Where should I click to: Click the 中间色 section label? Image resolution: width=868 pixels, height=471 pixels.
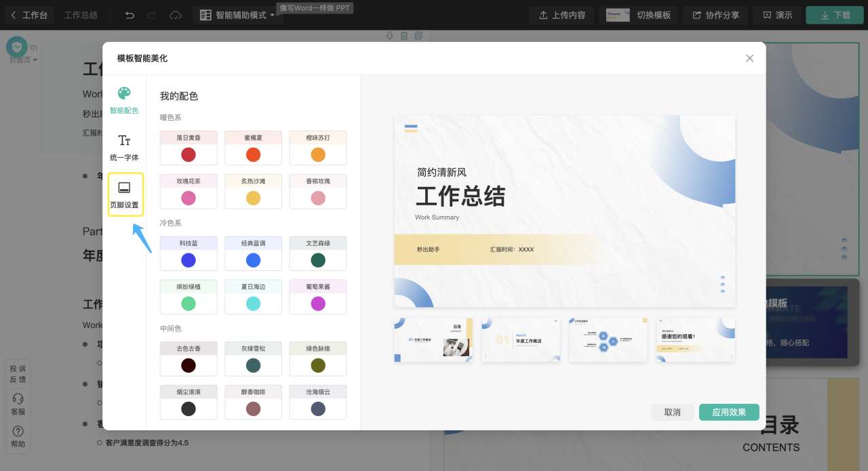171,329
